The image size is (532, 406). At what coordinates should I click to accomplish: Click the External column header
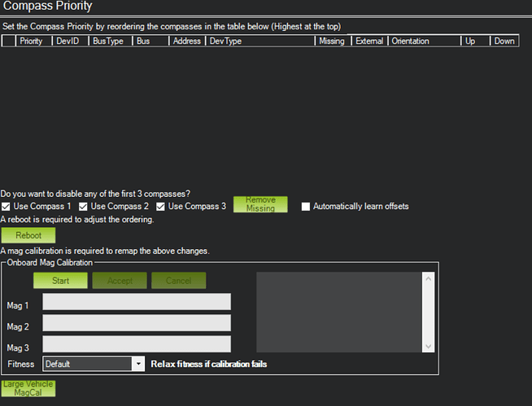click(x=370, y=41)
